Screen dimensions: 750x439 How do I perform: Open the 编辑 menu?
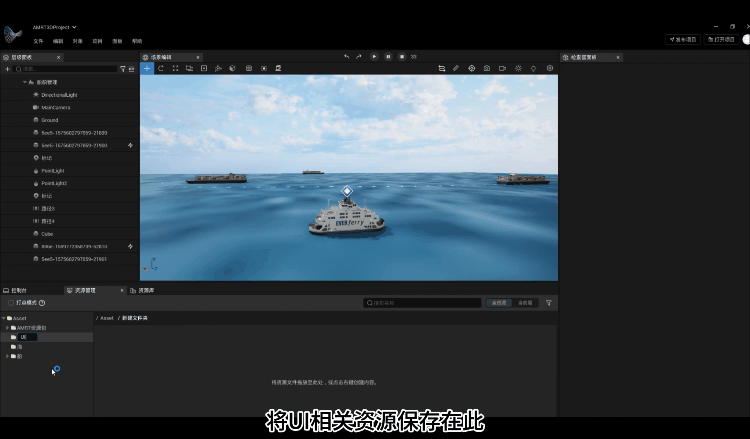58,41
